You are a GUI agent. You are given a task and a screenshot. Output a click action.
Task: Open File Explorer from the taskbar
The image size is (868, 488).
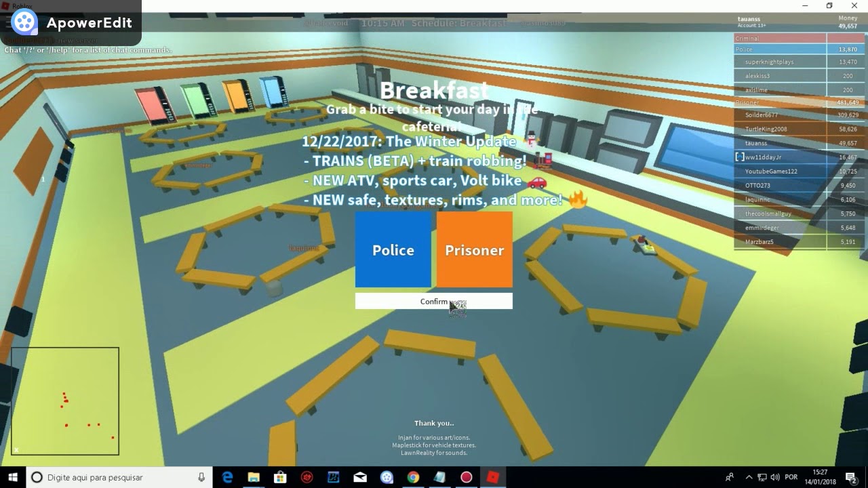click(x=254, y=477)
